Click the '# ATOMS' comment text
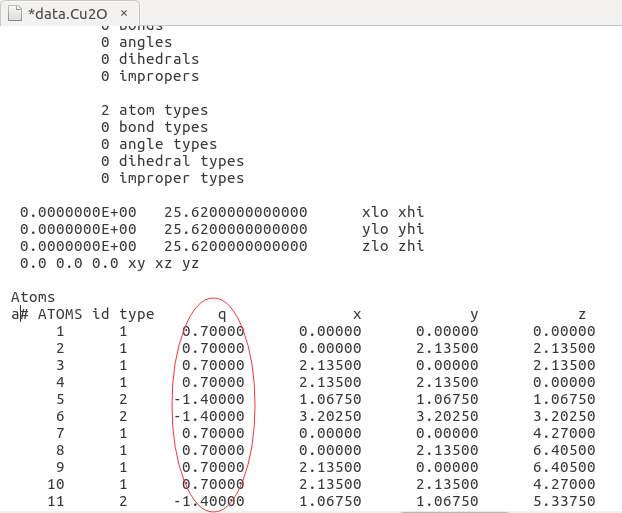The height and width of the screenshot is (513, 622). [x=51, y=314]
